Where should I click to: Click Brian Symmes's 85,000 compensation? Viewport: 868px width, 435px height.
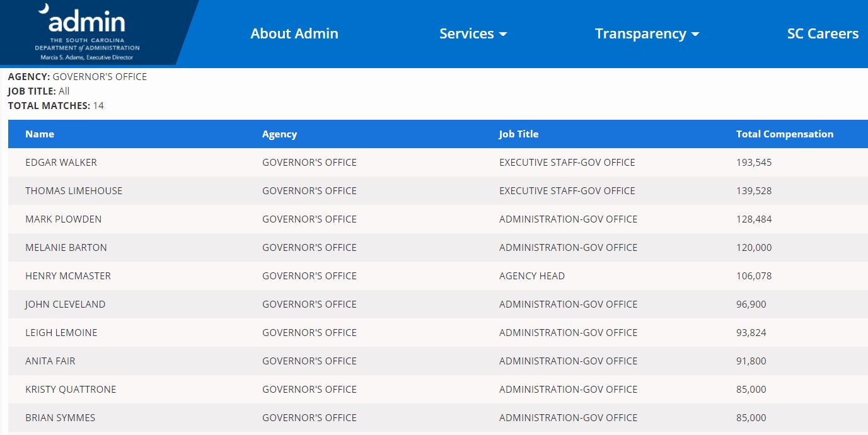pos(751,417)
